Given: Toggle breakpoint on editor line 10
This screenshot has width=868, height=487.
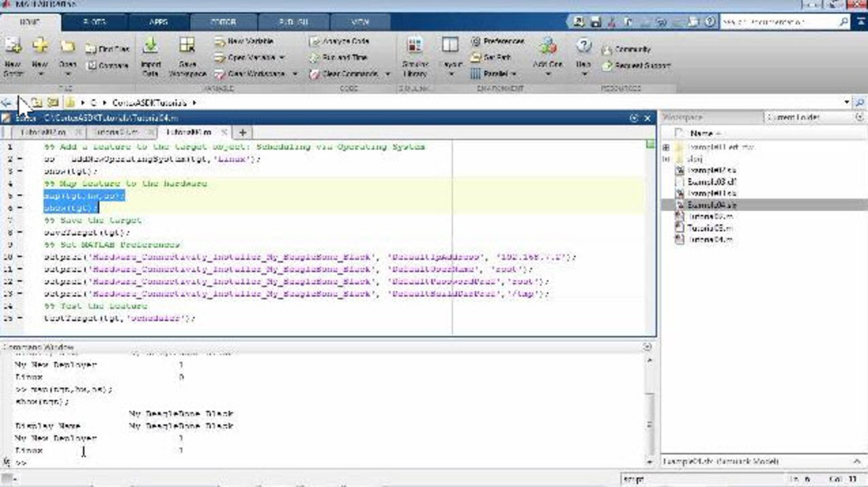Looking at the screenshot, I should 20,257.
